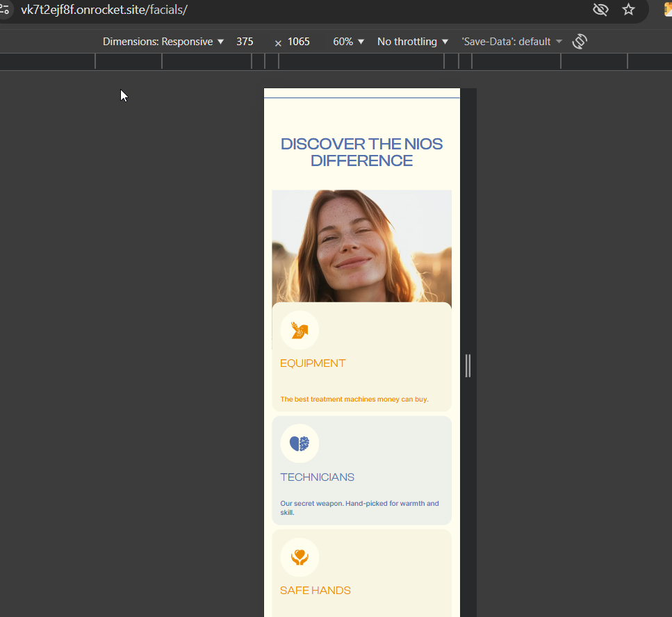Bookmark this page with the star icon
Viewport: 672px width, 617px height.
(628, 9)
